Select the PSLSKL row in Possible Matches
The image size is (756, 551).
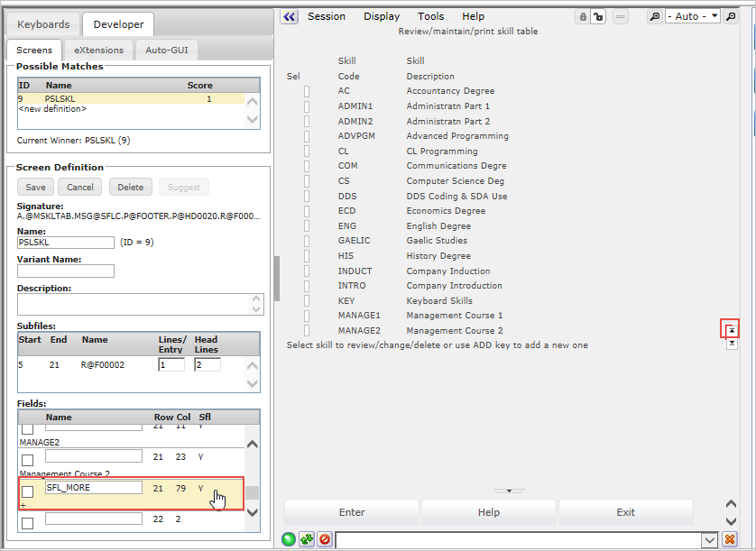point(131,99)
